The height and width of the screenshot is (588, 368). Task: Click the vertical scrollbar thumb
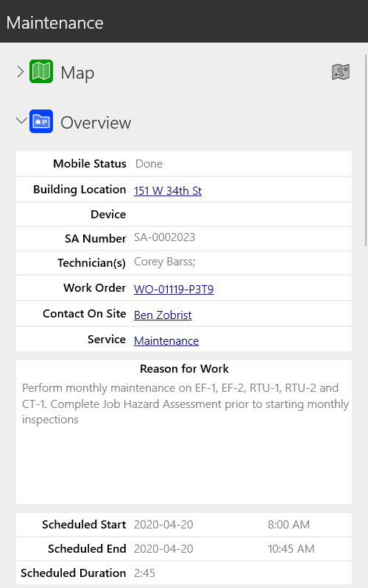(366, 150)
